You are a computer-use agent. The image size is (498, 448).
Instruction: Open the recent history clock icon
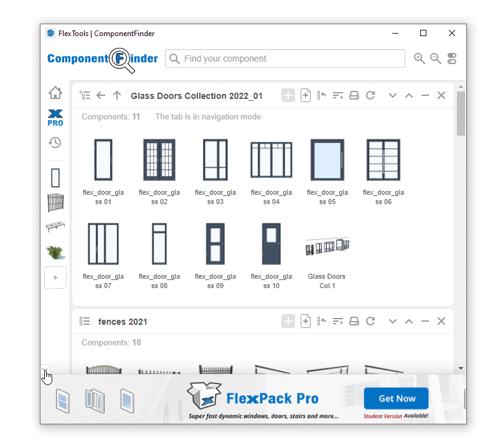coord(55,142)
